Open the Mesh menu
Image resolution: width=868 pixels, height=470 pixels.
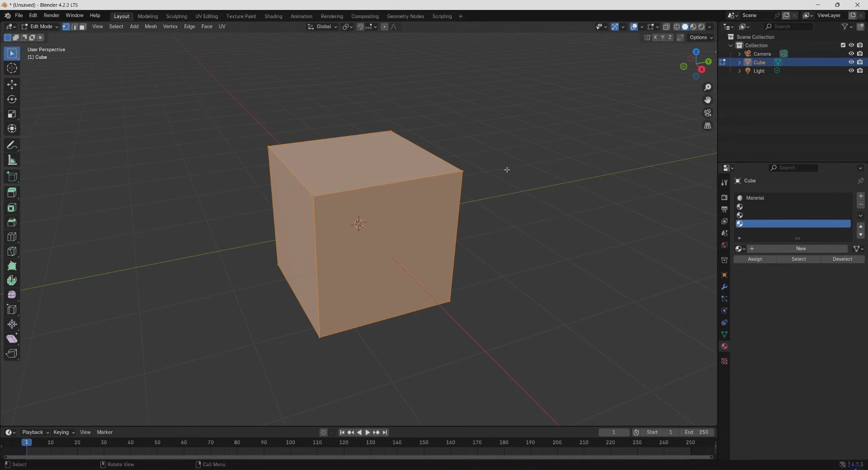151,27
